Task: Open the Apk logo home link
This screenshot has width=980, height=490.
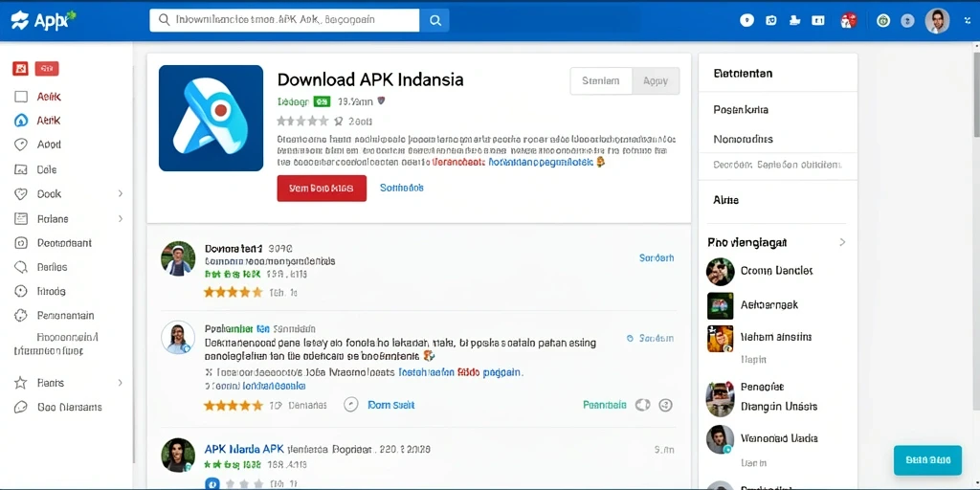Action: pos(42,21)
